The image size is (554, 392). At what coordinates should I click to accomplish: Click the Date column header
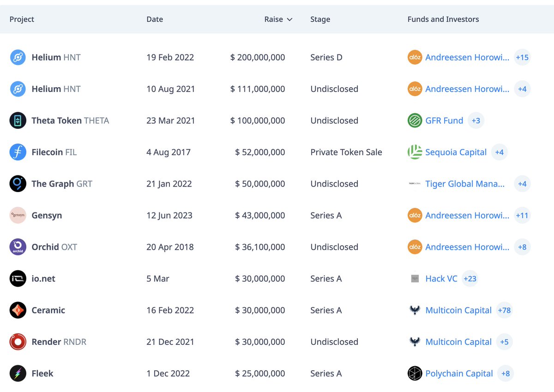(155, 19)
